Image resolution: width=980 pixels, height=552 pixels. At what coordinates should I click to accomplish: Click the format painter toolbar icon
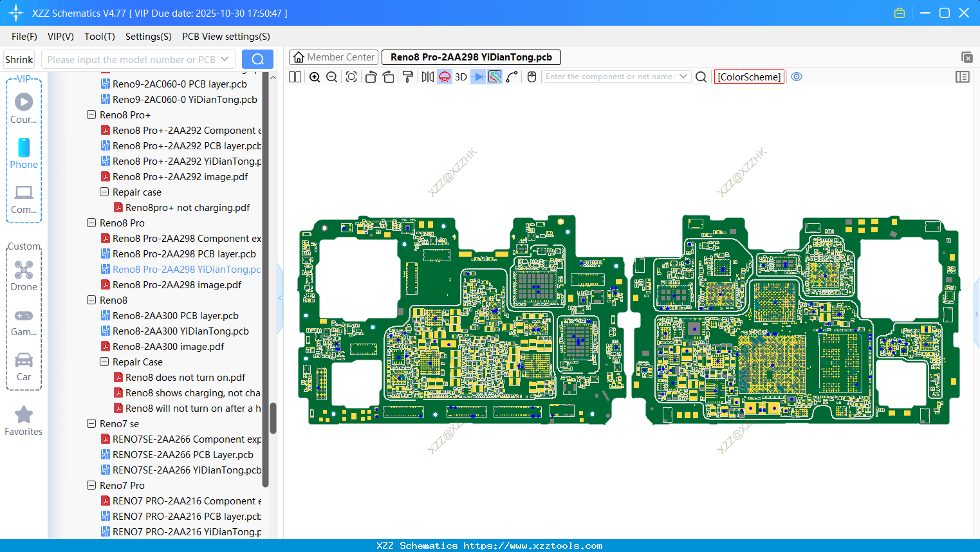pos(408,77)
